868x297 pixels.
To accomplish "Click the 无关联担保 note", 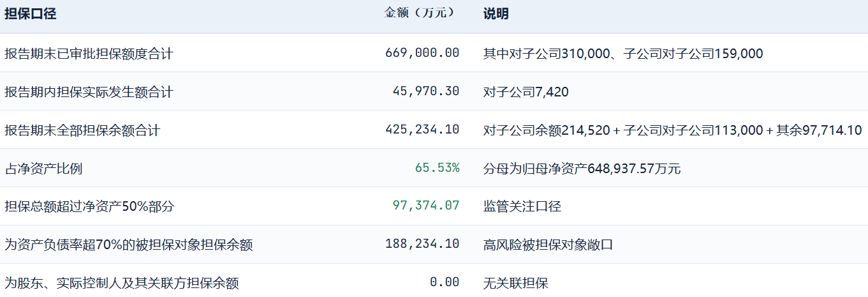I will (x=515, y=283).
